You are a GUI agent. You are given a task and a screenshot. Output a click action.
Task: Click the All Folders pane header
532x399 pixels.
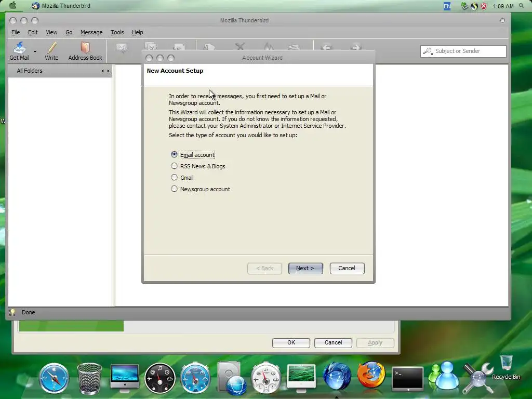(x=60, y=71)
